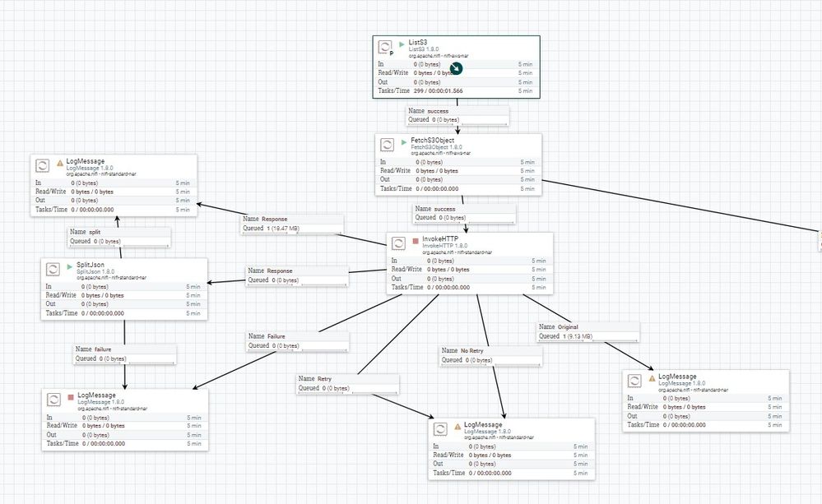Select the Response connection with 19.47 MB queued
The width and height of the screenshot is (822, 504).
click(292, 224)
